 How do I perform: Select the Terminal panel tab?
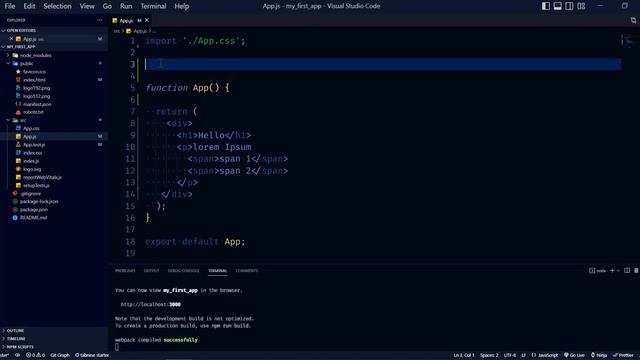point(218,271)
